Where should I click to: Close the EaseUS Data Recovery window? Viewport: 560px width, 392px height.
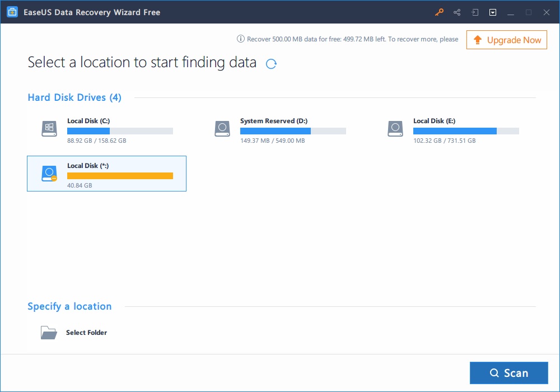pyautogui.click(x=547, y=12)
